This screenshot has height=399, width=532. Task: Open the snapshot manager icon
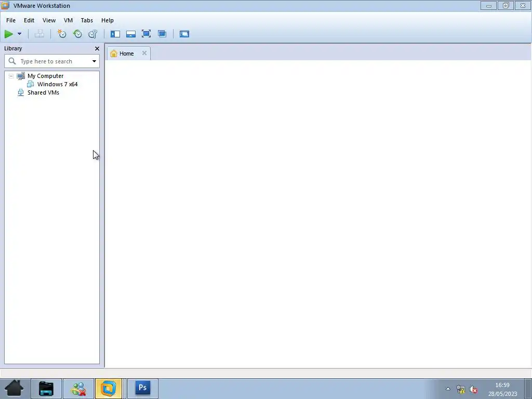(x=92, y=34)
